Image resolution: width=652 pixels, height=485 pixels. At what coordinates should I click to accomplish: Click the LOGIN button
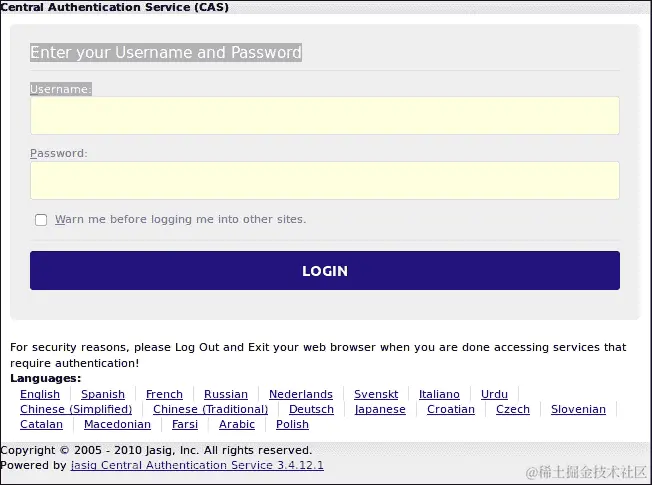pyautogui.click(x=325, y=270)
